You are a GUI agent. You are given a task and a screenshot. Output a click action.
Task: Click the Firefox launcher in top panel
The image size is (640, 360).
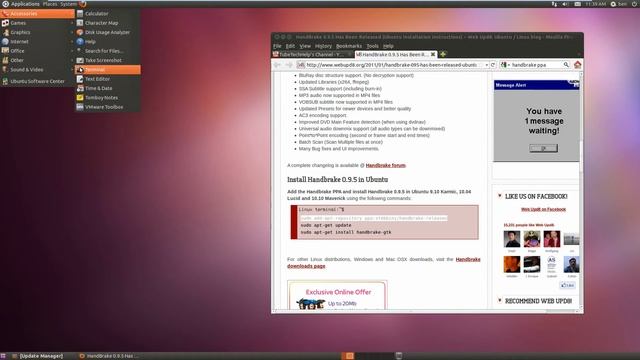pyautogui.click(x=83, y=4)
